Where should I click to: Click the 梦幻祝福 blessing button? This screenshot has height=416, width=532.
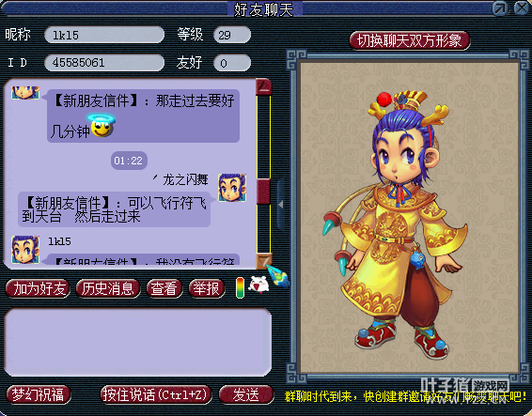tap(39, 394)
